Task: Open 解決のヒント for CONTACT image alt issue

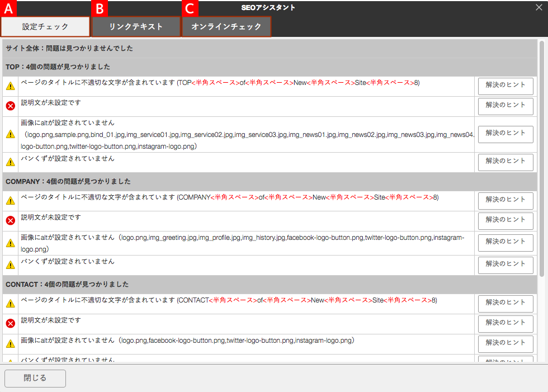Action: 506,344
